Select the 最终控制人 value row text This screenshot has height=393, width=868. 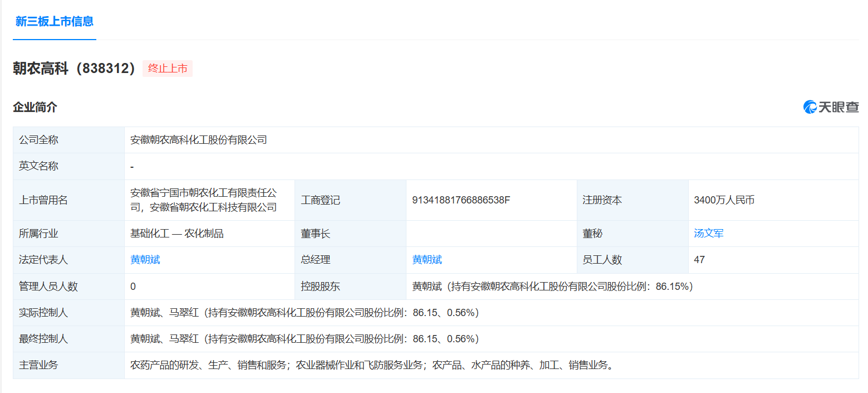[305, 339]
